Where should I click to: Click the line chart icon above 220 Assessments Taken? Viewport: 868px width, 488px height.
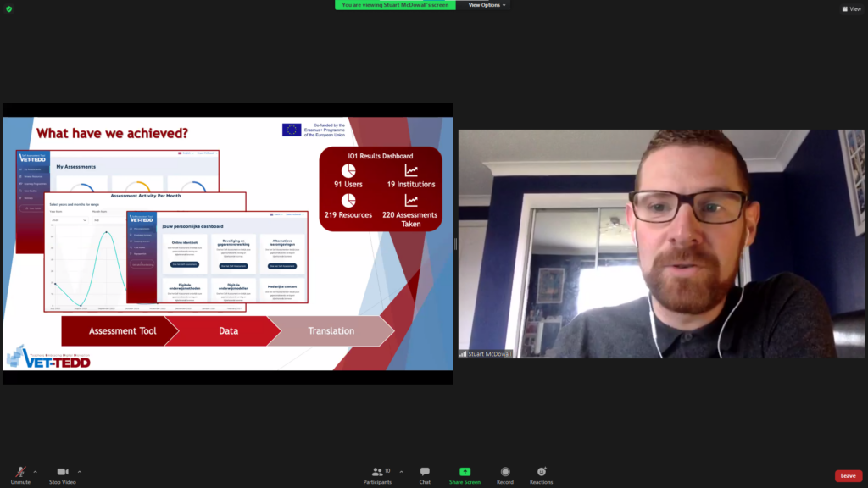(x=411, y=200)
